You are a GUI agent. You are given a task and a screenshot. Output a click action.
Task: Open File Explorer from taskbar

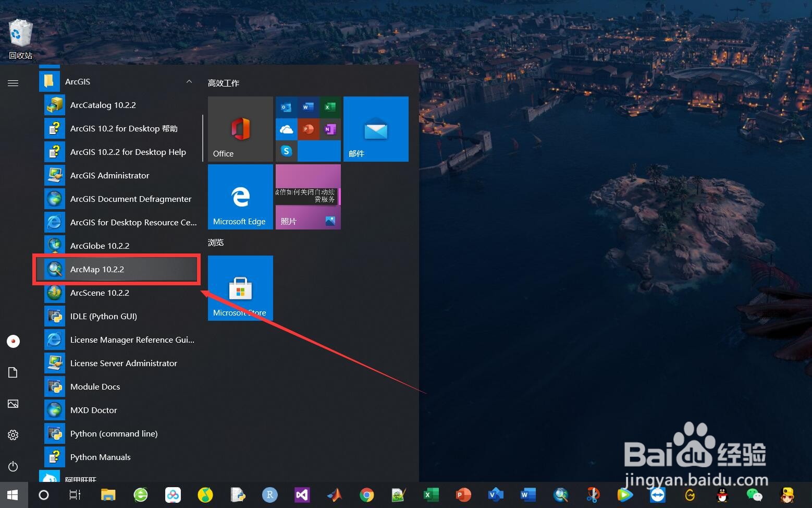(x=108, y=495)
